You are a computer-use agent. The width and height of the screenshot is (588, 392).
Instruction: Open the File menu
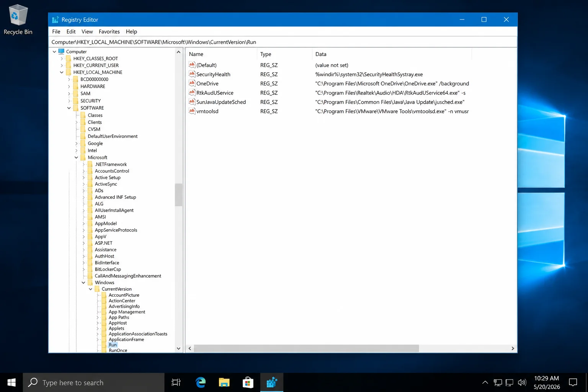tap(56, 31)
